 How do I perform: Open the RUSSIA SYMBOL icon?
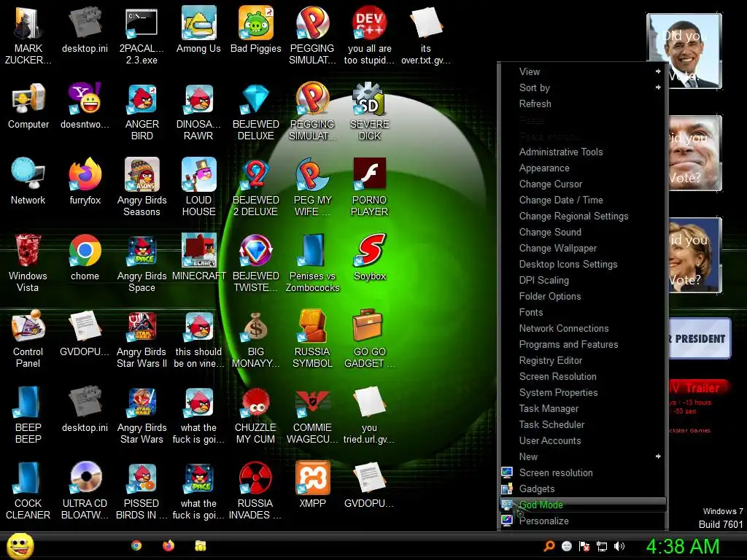(312, 338)
